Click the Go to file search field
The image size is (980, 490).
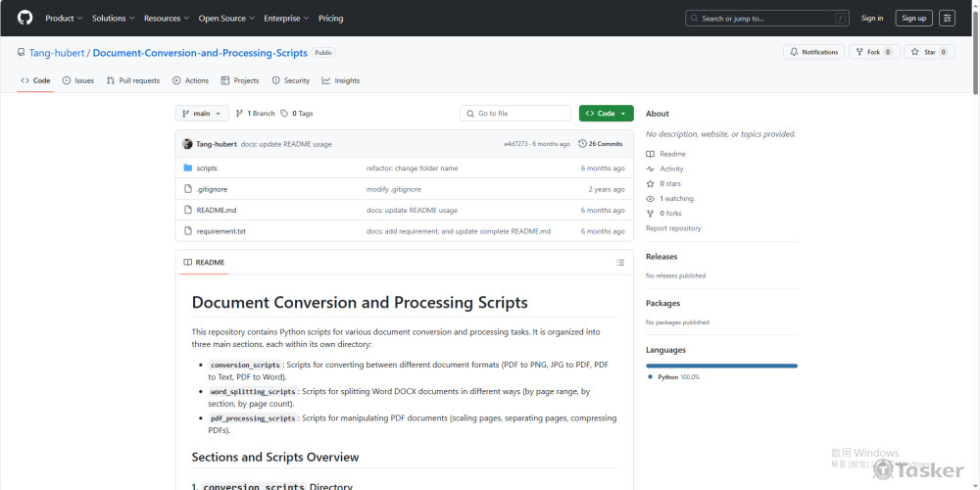(515, 114)
